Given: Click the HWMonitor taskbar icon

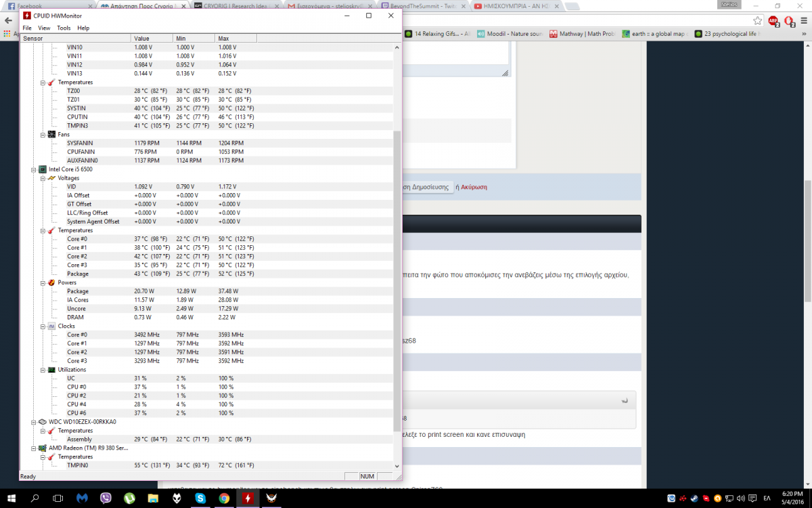Looking at the screenshot, I should (x=248, y=498).
